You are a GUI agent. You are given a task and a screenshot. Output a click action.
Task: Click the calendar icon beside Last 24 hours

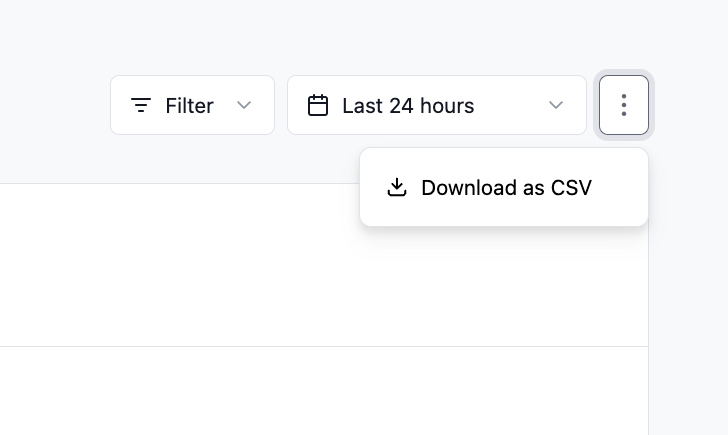click(318, 105)
